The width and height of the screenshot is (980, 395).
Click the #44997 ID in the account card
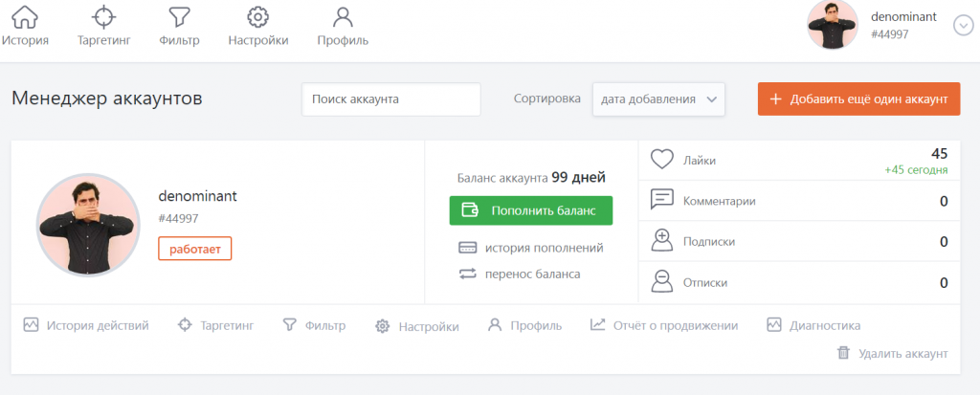(x=178, y=218)
